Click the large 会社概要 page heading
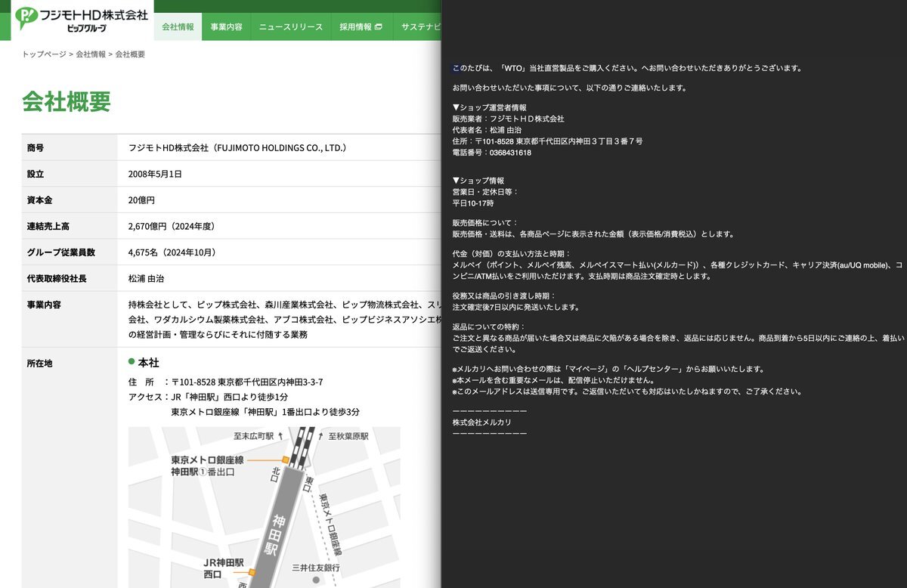Image resolution: width=907 pixels, height=588 pixels. point(67,101)
